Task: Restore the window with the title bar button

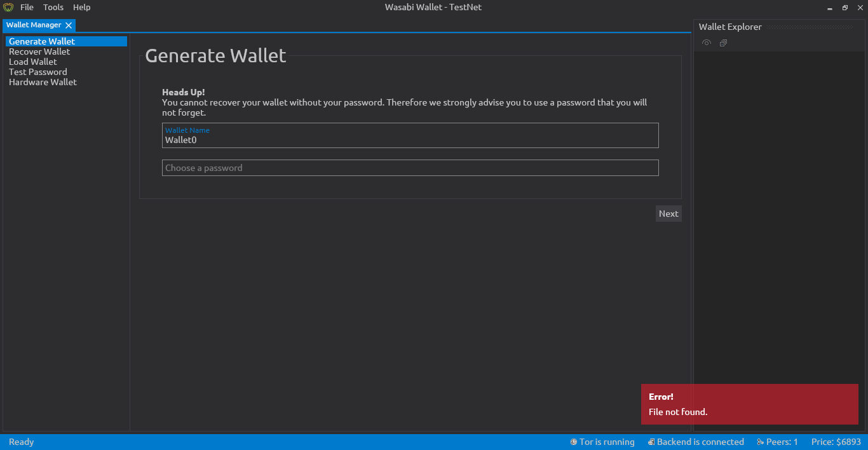Action: click(845, 8)
